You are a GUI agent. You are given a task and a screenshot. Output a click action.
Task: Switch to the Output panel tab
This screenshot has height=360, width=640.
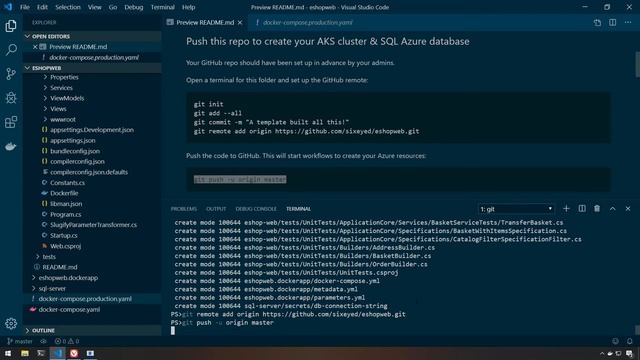216,209
